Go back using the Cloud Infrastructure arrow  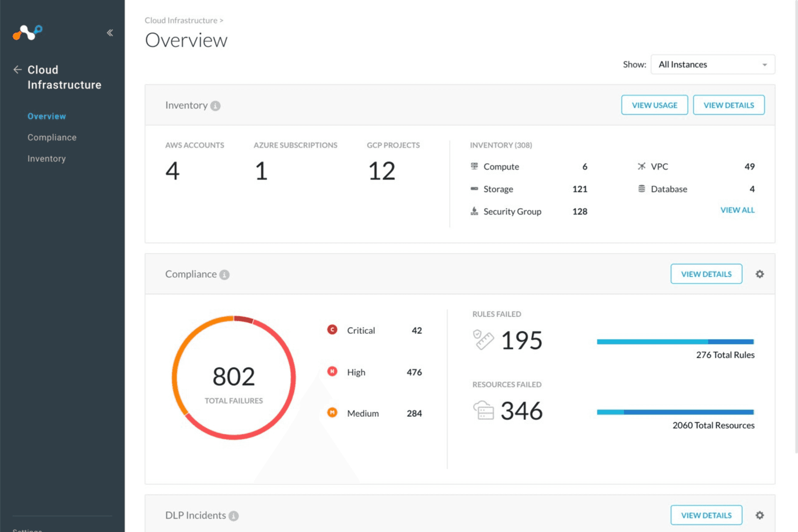(17, 70)
